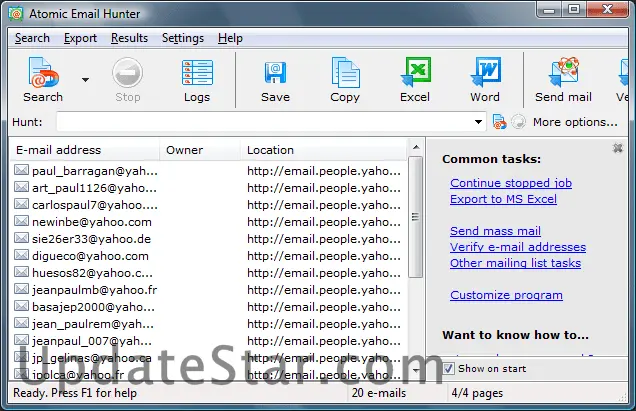
Task: Select the art_paul1126@yaho... row
Action: 208,188
